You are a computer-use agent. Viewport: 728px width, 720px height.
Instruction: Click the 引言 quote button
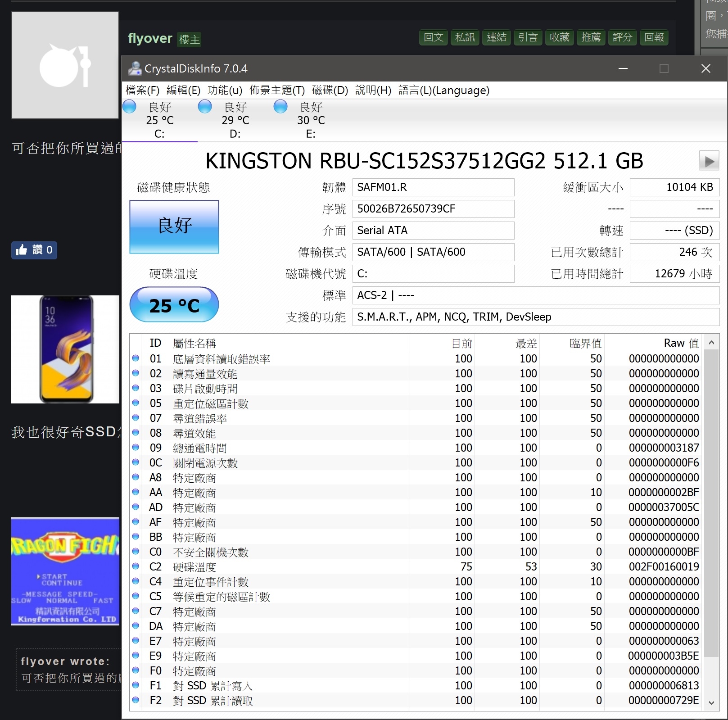coord(528,37)
